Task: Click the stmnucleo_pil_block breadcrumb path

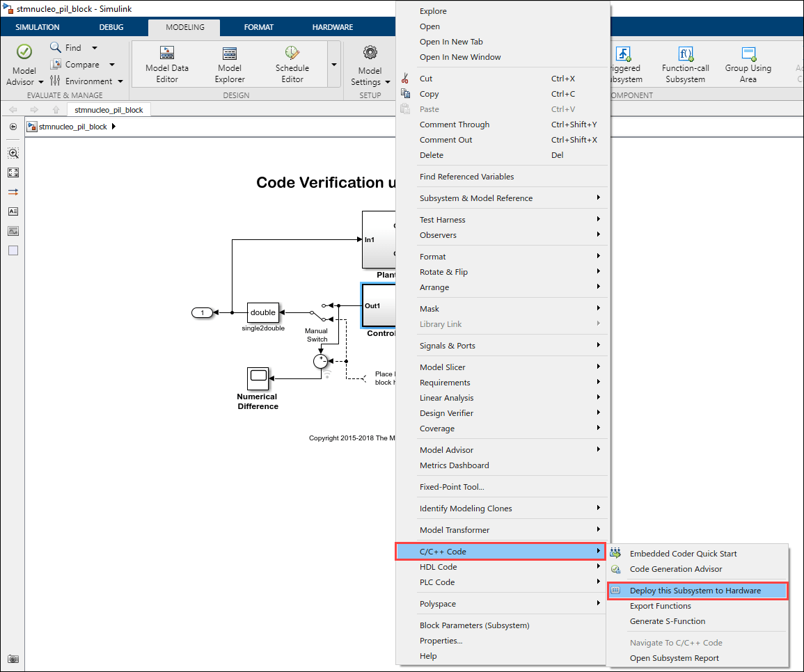Action: (73, 127)
